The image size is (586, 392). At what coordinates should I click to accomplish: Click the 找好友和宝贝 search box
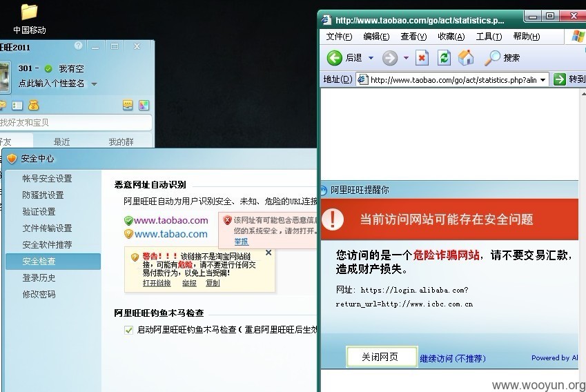75,123
